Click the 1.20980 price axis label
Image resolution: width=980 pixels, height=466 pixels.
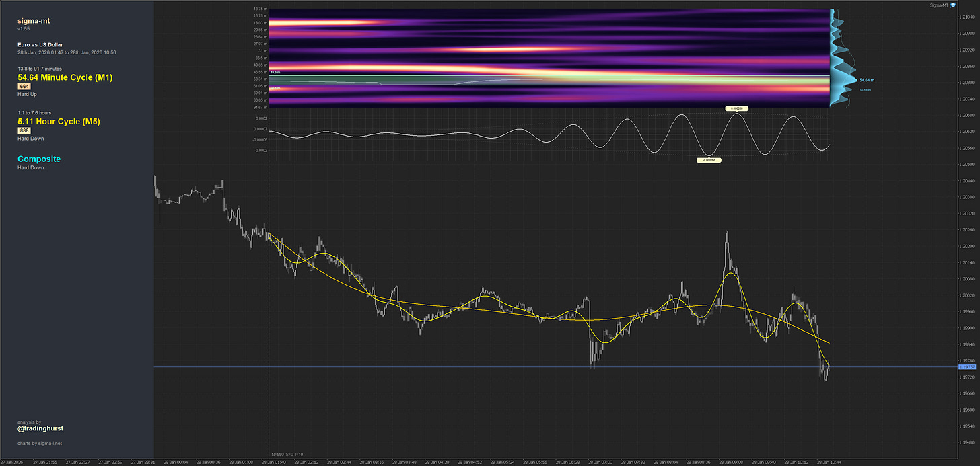[x=967, y=33]
